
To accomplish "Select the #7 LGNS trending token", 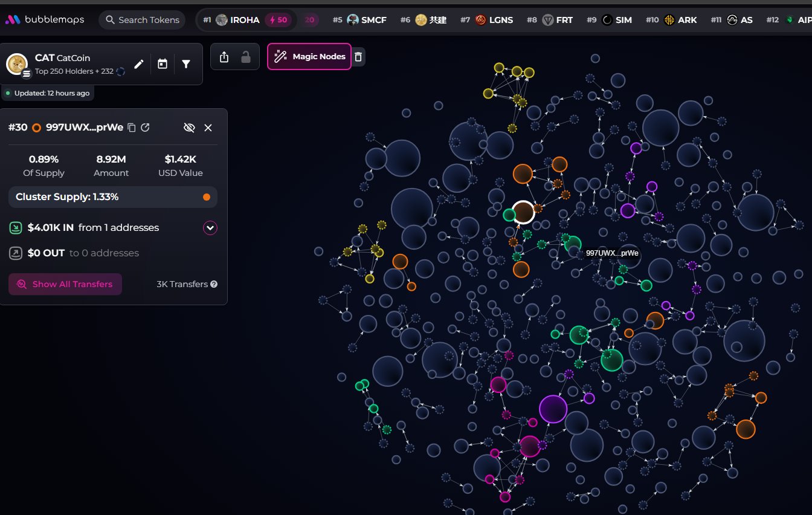I will (x=494, y=20).
